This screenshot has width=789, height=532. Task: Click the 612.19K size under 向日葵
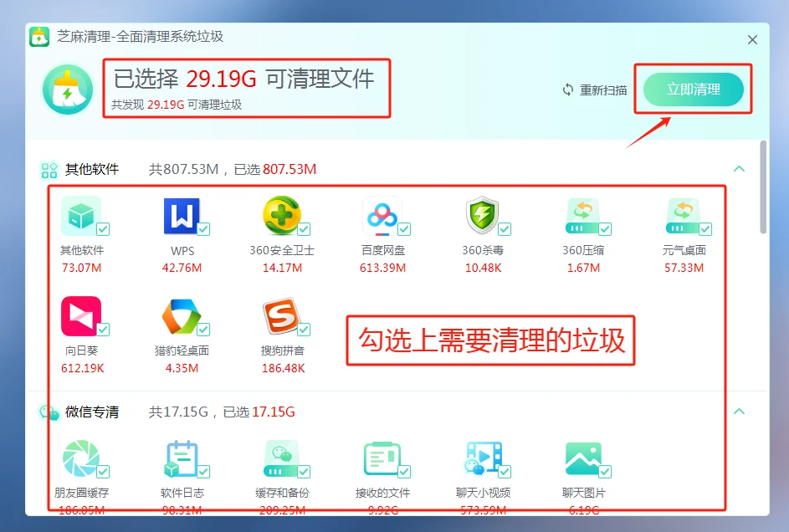click(83, 368)
